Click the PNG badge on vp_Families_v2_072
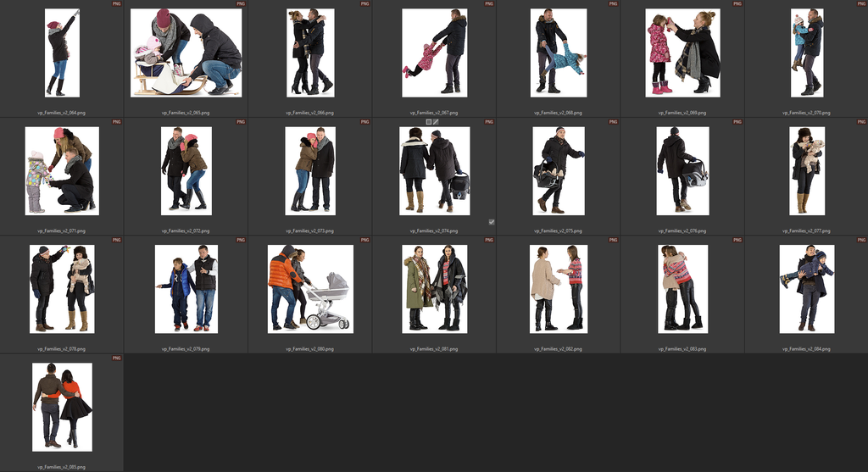The width and height of the screenshot is (868, 472). pyautogui.click(x=241, y=122)
